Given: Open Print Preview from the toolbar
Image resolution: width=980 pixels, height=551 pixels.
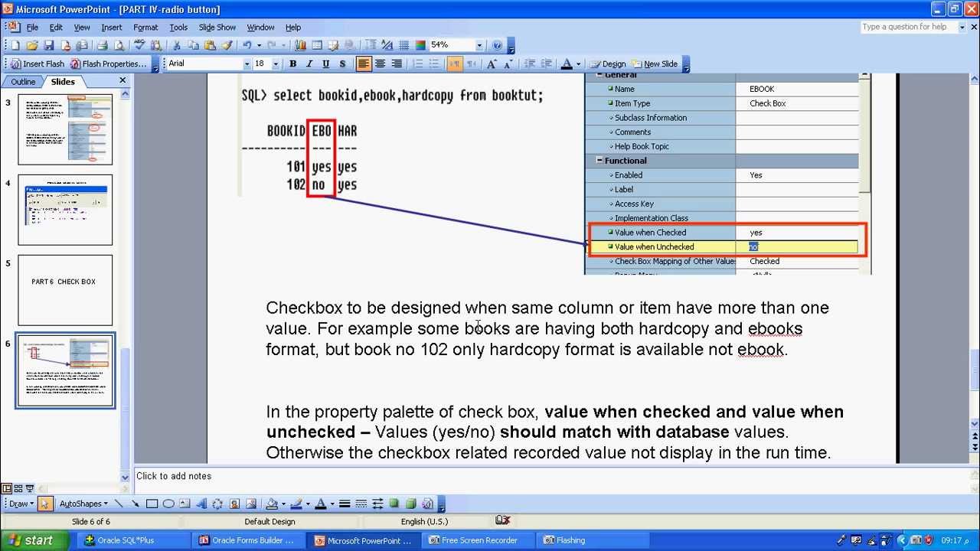Looking at the screenshot, I should [119, 45].
